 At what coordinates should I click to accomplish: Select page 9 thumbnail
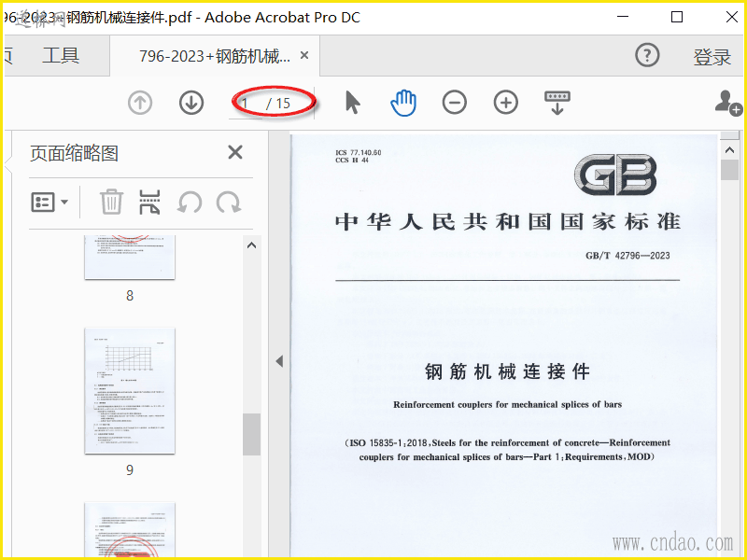(130, 390)
